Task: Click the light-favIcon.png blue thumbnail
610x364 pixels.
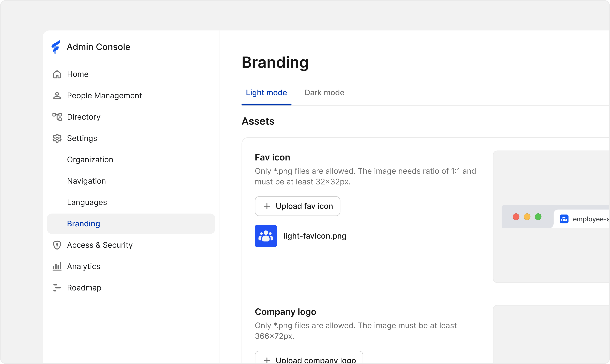Action: [266, 236]
